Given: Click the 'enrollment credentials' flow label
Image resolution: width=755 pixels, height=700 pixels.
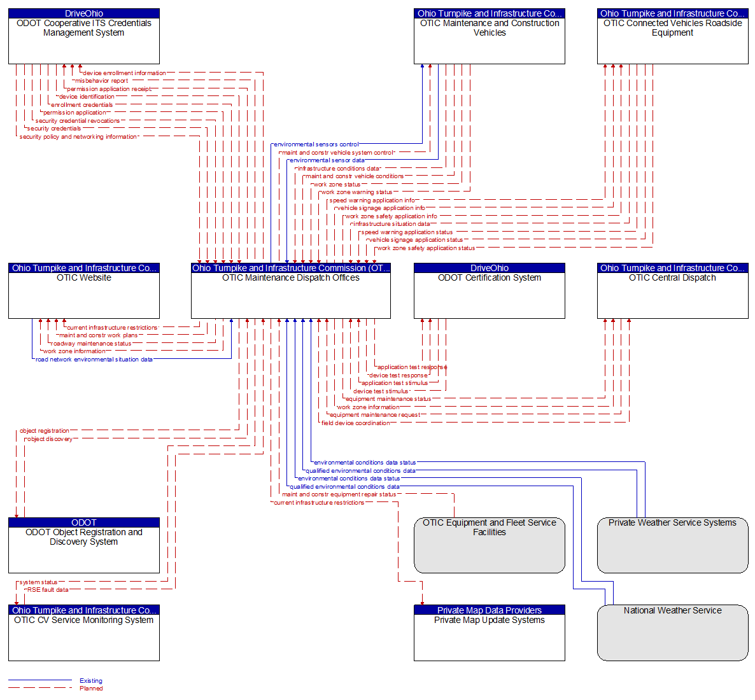Looking at the screenshot, I should [82, 105].
